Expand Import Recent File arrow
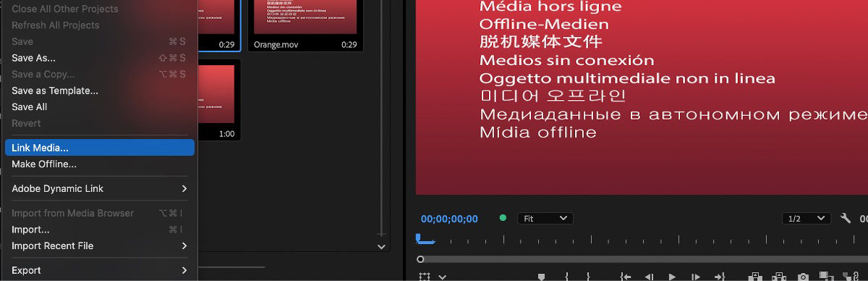The image size is (868, 281). 184,246
